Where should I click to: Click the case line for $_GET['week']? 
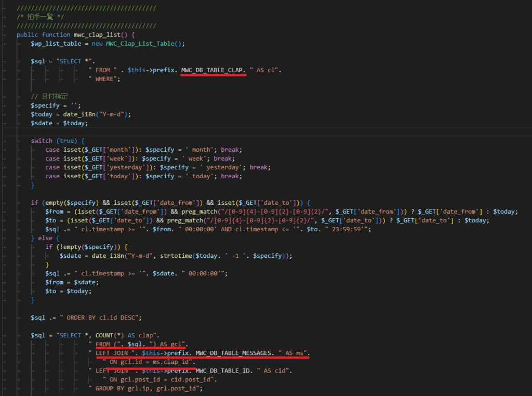[x=140, y=159]
